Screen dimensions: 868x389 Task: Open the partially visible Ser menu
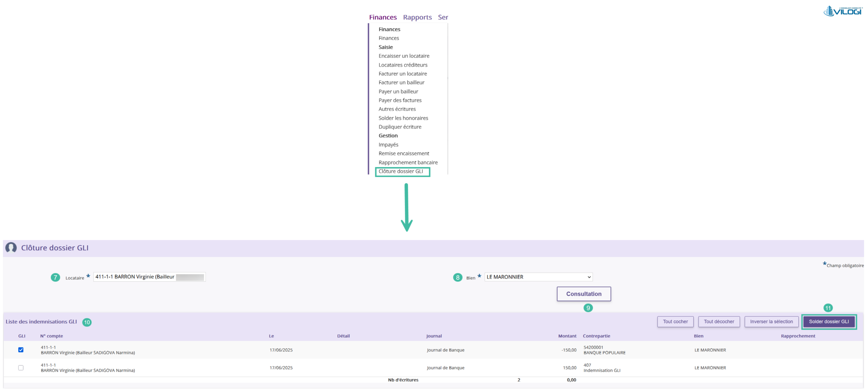[x=443, y=17]
